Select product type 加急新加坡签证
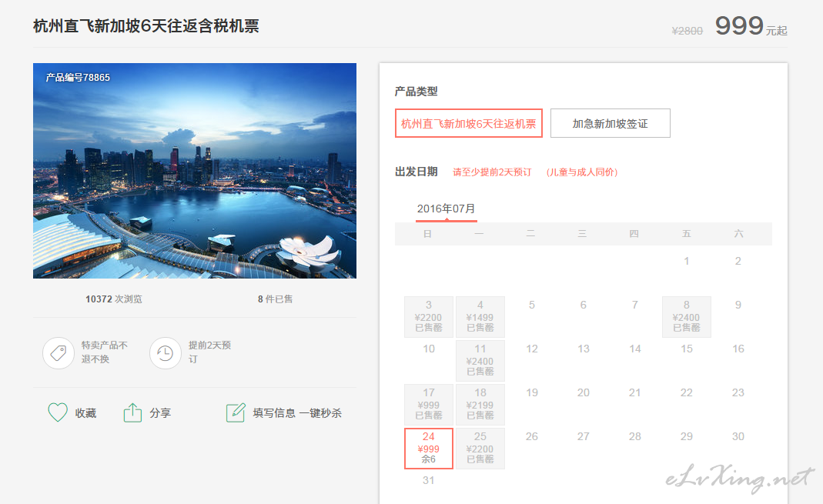The height and width of the screenshot is (504, 823). 610,123
